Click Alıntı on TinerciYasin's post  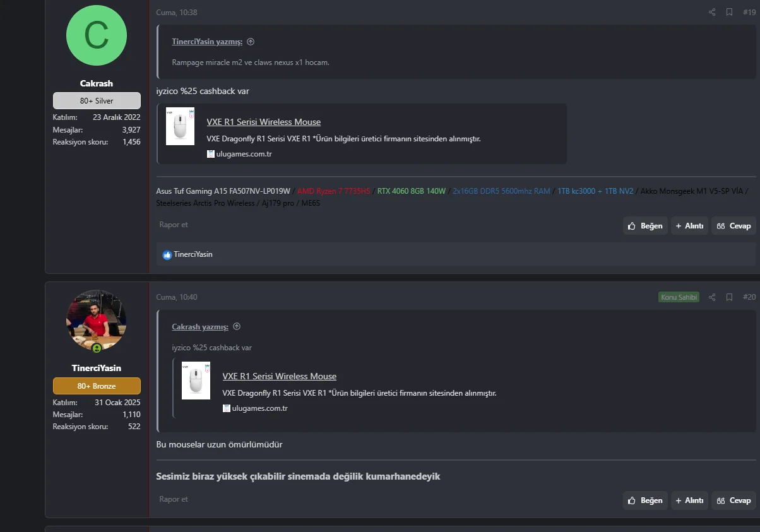[x=689, y=500]
